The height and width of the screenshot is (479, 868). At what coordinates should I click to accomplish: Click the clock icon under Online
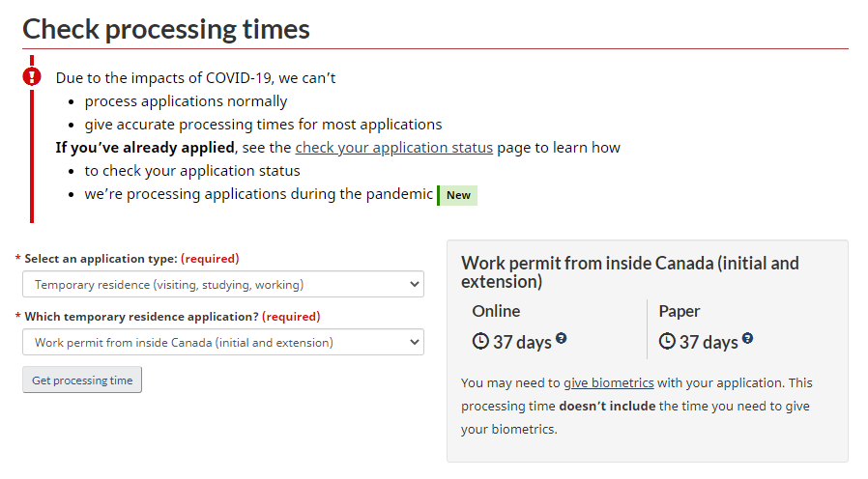pos(480,342)
